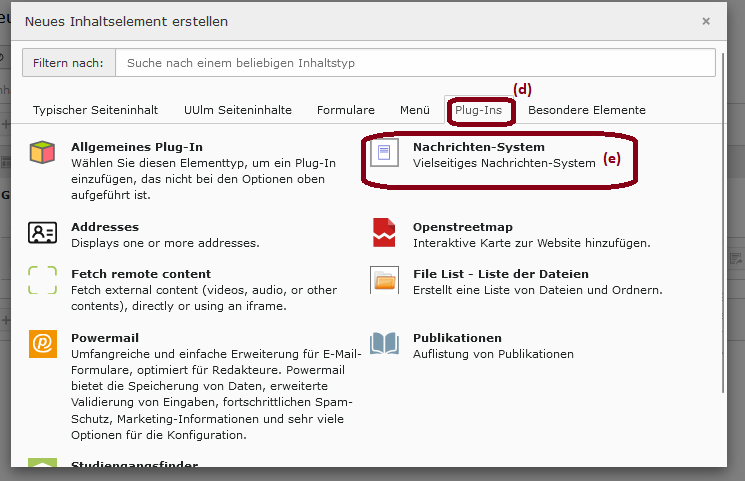Choose the red Openstreetmap icon
The image size is (745, 481).
384,234
